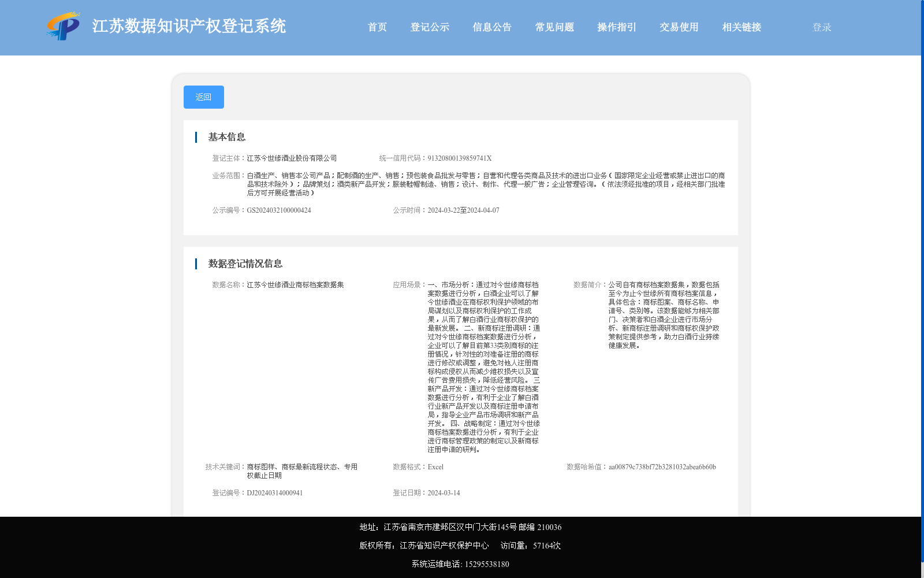Viewport: 924px width, 578px height.
Task: Select publication number GS2024032100000424
Action: click(279, 210)
